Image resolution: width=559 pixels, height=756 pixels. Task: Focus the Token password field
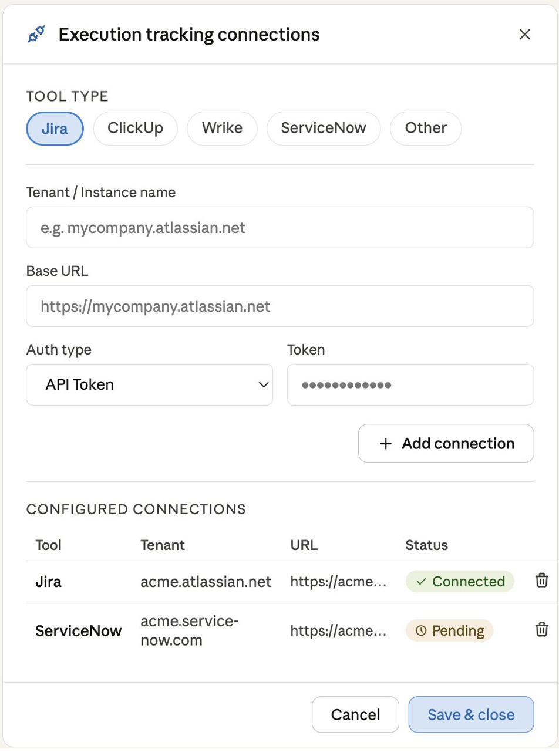tap(410, 384)
